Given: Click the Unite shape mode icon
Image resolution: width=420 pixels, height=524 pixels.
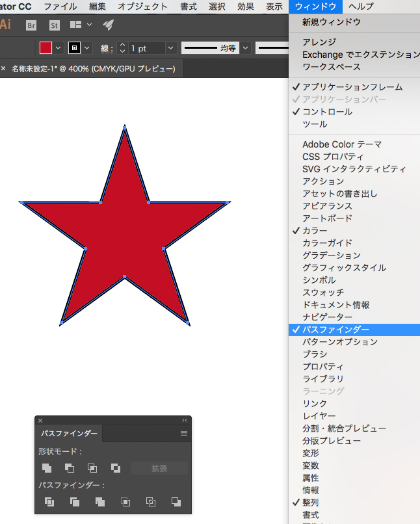Looking at the screenshot, I should [47, 468].
